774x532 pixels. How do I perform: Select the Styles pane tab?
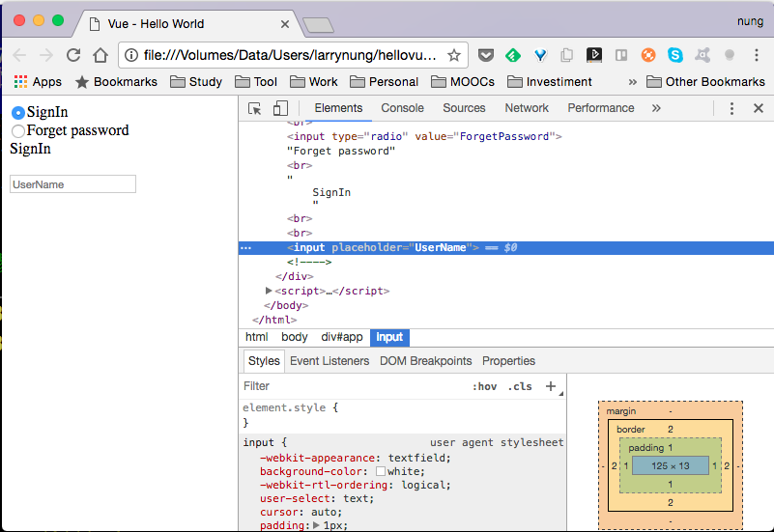(x=264, y=361)
